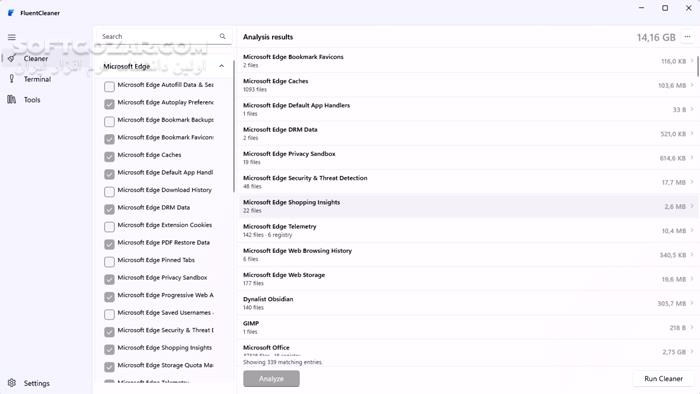
Task: Click the 103,6 MB caches size
Action: pos(672,85)
